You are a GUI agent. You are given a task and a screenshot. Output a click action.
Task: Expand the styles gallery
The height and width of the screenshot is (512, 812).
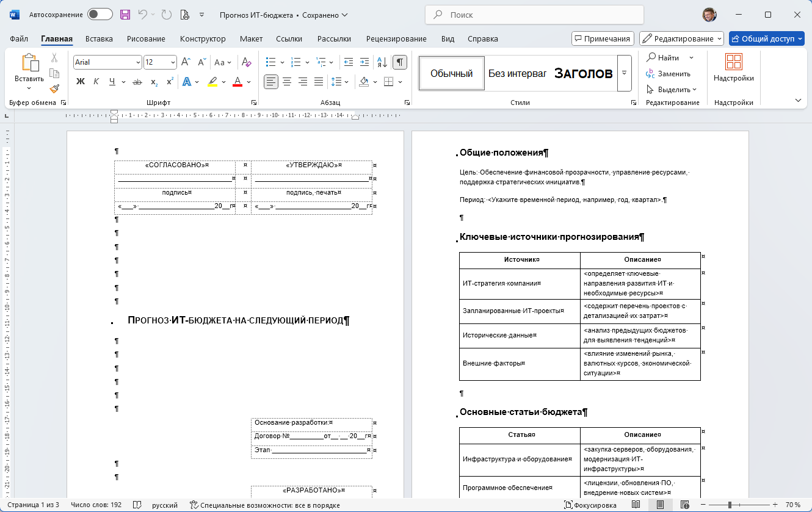tap(624, 73)
